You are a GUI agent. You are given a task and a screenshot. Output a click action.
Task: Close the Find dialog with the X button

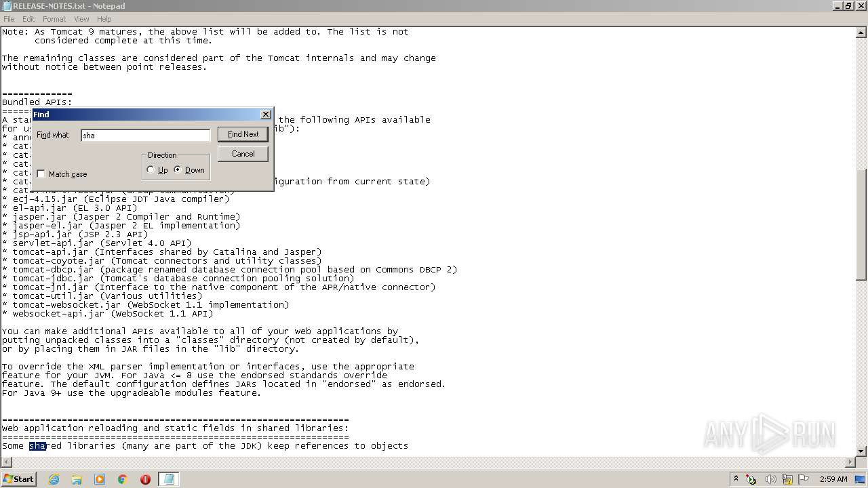[266, 115]
